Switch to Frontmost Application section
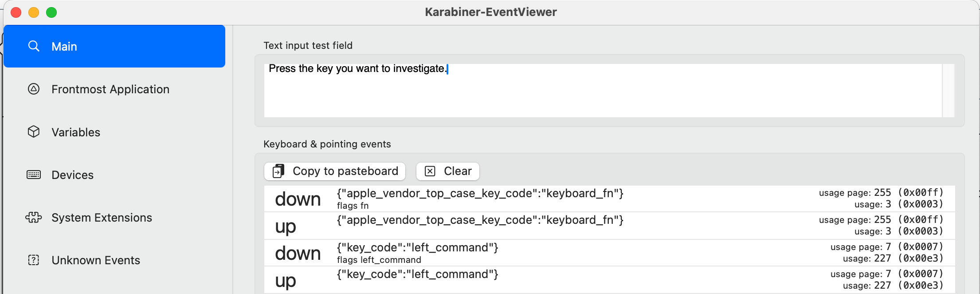This screenshot has height=294, width=980. coord(110,89)
